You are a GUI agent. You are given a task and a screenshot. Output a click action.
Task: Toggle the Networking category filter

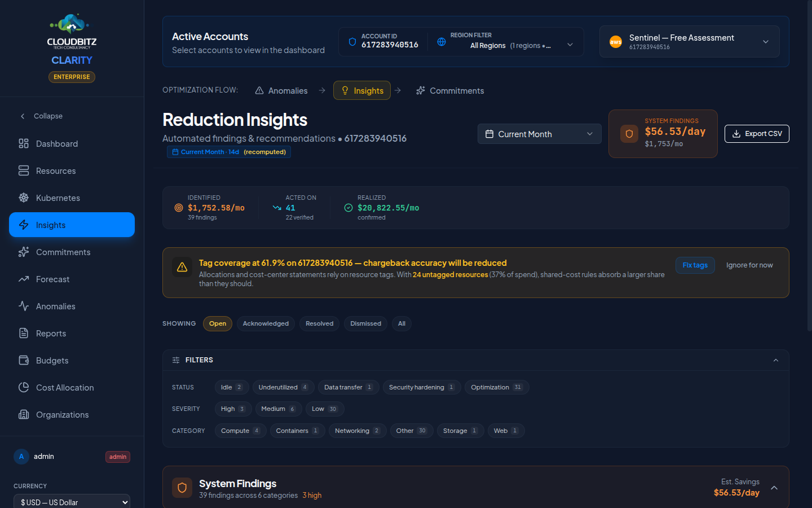point(358,431)
